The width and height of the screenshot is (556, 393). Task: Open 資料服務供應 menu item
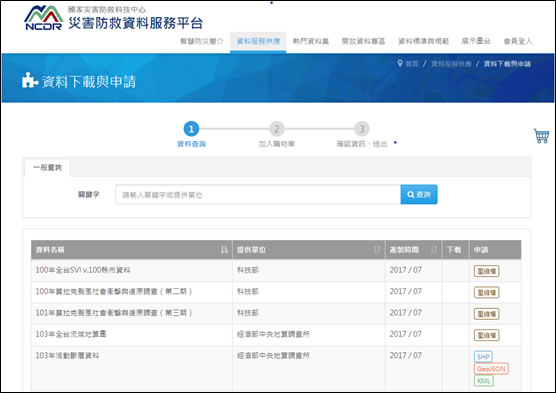[x=258, y=41]
